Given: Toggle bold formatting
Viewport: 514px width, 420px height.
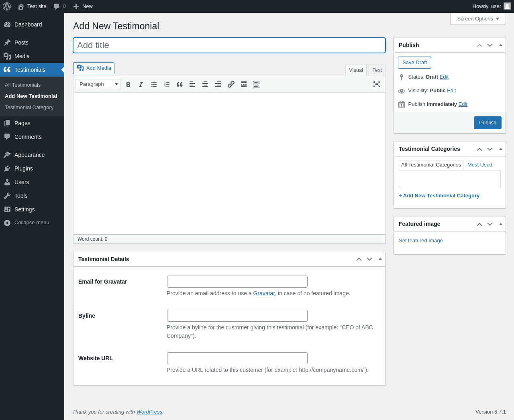Looking at the screenshot, I should tap(128, 84).
